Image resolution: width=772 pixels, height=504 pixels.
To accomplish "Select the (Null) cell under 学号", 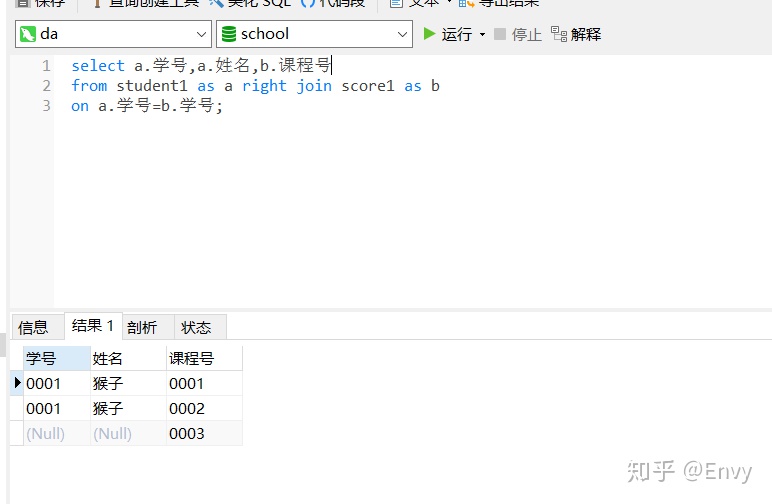I will click(x=57, y=433).
